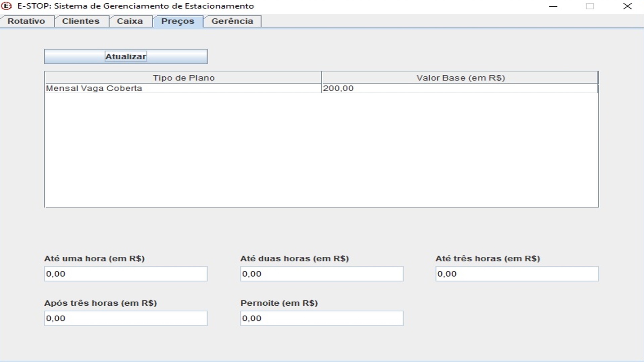Click the Valor Base (em R$) column header
The height and width of the screenshot is (362, 644).
[x=460, y=78]
